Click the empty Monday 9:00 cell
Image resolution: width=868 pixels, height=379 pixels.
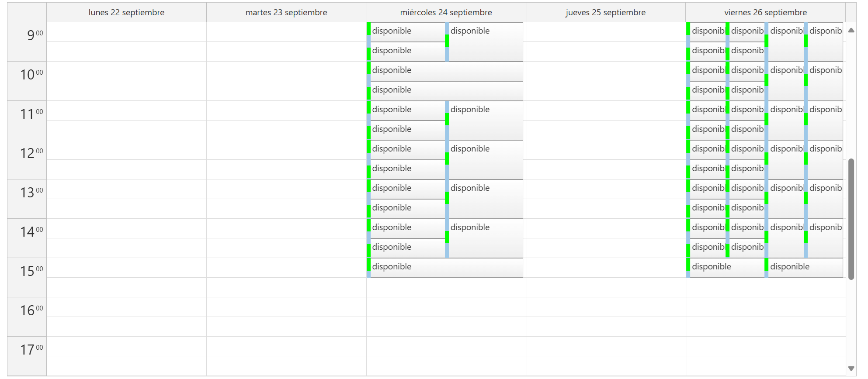point(126,32)
